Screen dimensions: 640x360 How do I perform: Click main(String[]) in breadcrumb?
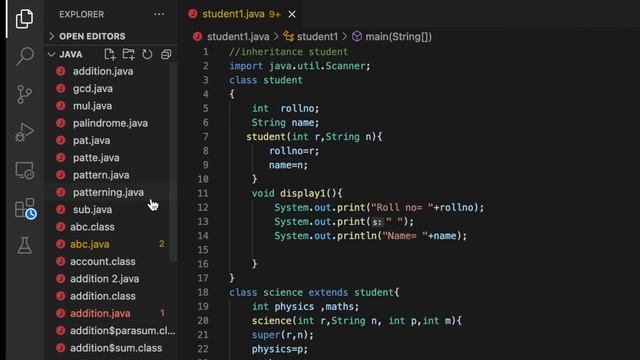[x=398, y=37]
